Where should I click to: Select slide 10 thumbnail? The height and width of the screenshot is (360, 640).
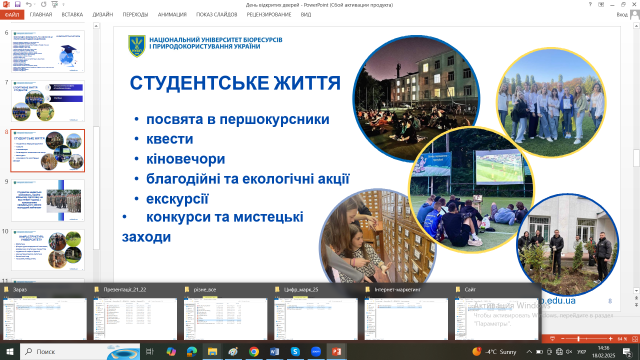click(x=48, y=250)
